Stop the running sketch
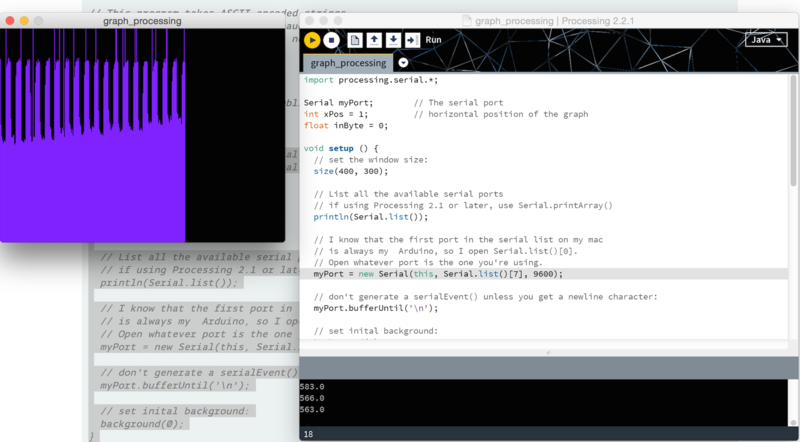This screenshot has height=442, width=800. pyautogui.click(x=331, y=40)
